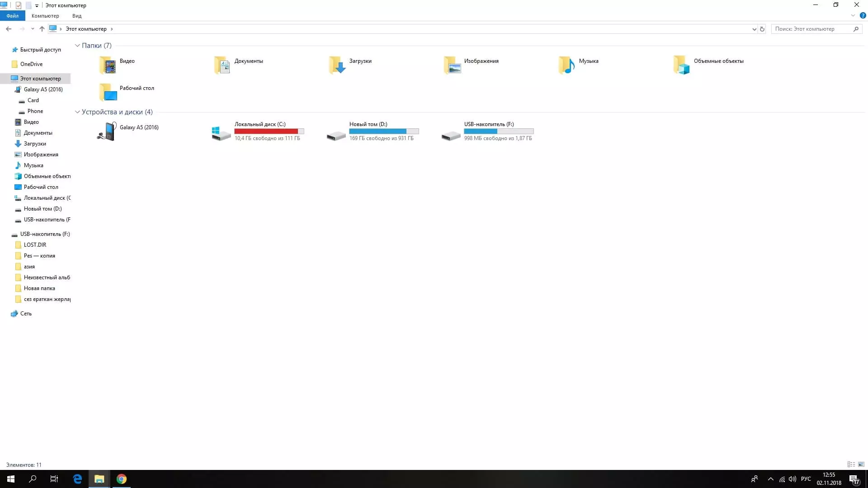Switch to large thumbnails view mode
This screenshot has width=868, height=488.
pyautogui.click(x=861, y=465)
